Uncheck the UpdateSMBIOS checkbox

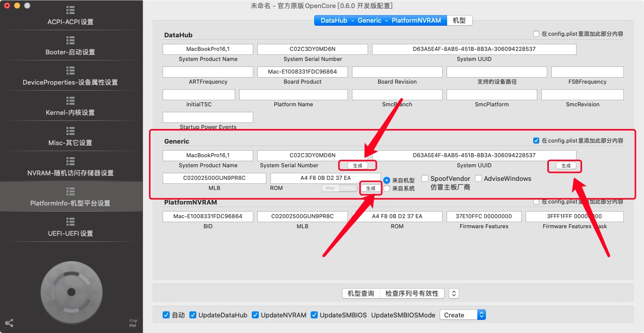[314, 315]
